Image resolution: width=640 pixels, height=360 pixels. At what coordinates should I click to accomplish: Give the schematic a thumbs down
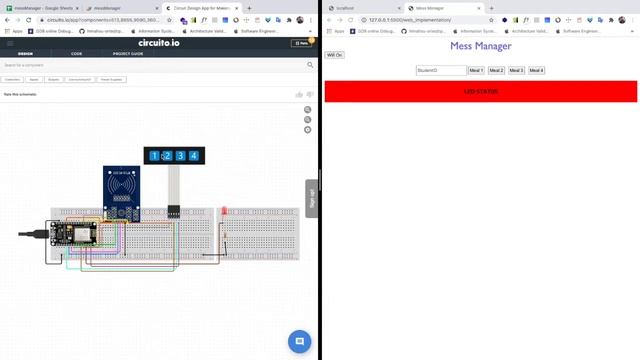[x=310, y=95]
